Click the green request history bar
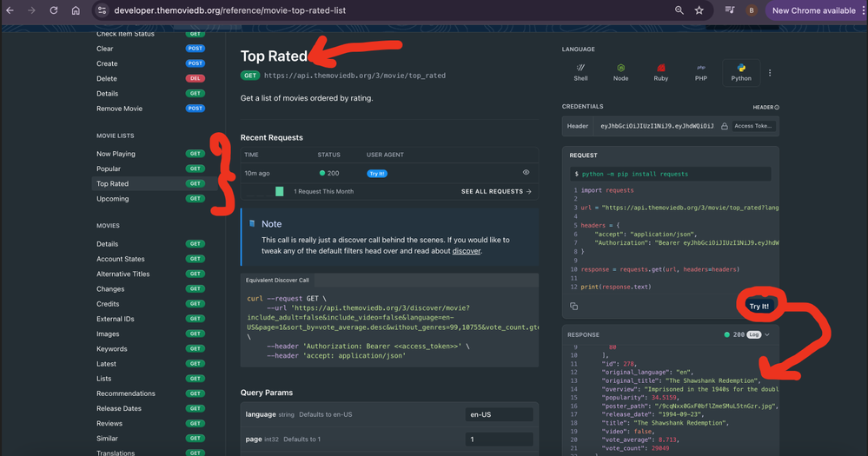Viewport: 868px width, 456px height. tap(280, 191)
